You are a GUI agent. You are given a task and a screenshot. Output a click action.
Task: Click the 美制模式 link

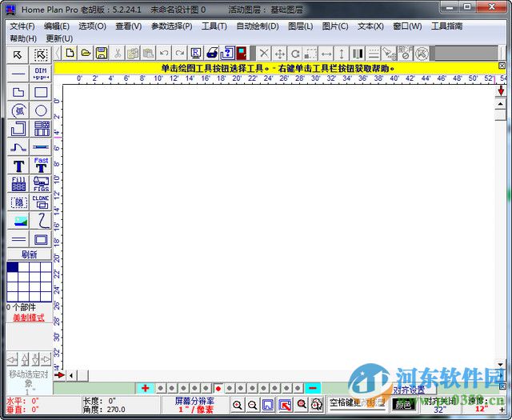coord(29,318)
